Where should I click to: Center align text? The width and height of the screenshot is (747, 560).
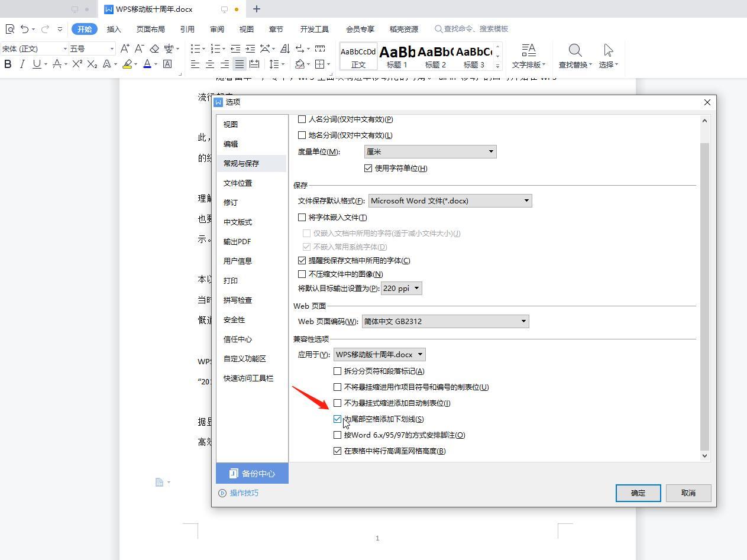[210, 64]
